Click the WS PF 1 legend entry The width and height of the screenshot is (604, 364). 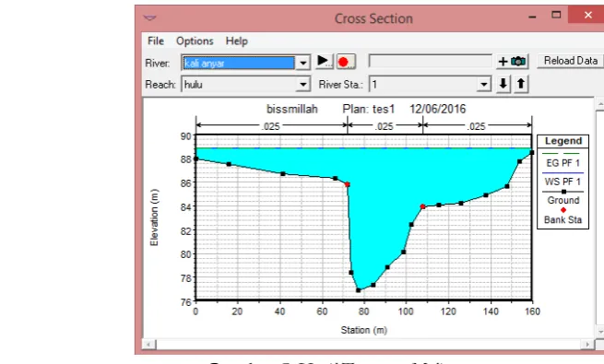563,182
